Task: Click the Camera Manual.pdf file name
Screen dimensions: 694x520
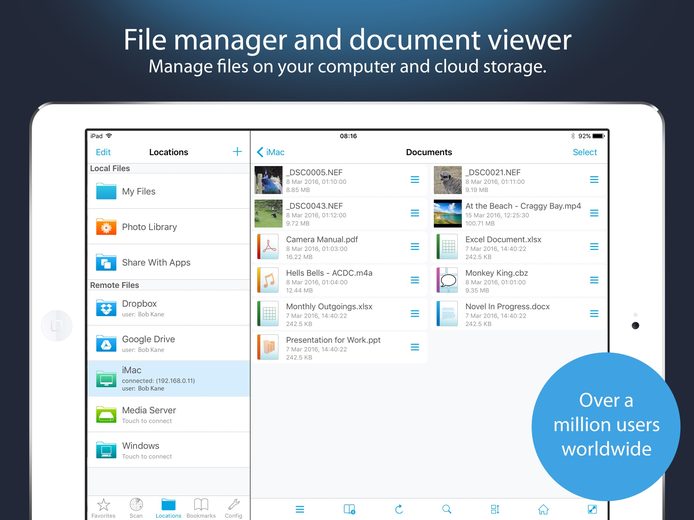Action: coord(322,239)
